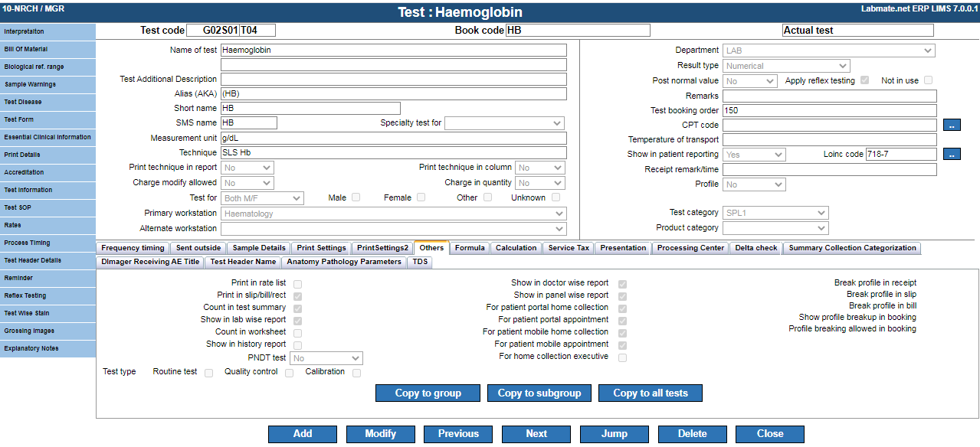This screenshot has height=447, width=980.
Task: Check the Quality control box
Action: 289,373
